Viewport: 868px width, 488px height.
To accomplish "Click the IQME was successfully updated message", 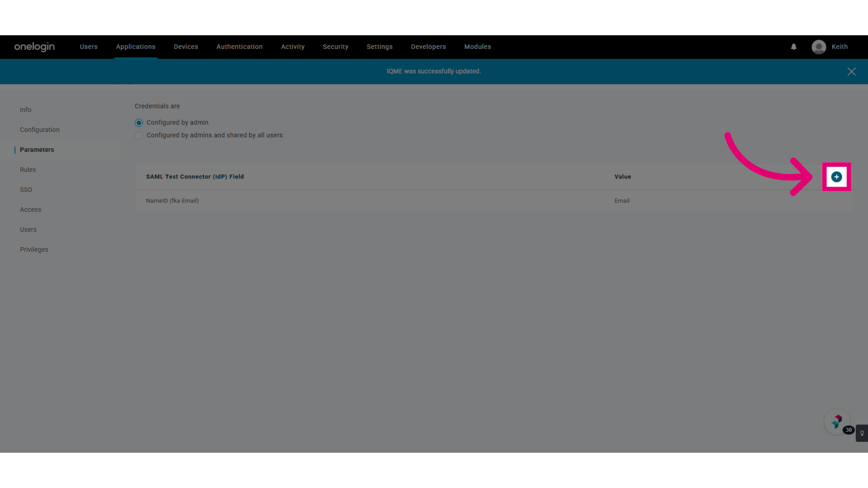I will click(434, 71).
